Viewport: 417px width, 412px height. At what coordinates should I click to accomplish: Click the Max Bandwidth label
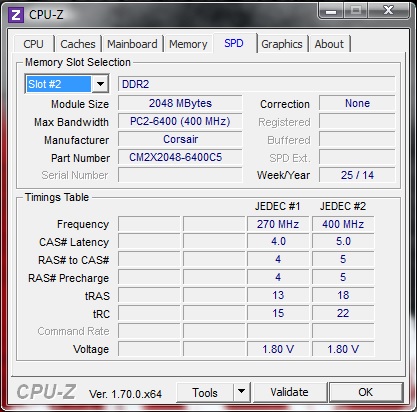pyautogui.click(x=72, y=122)
